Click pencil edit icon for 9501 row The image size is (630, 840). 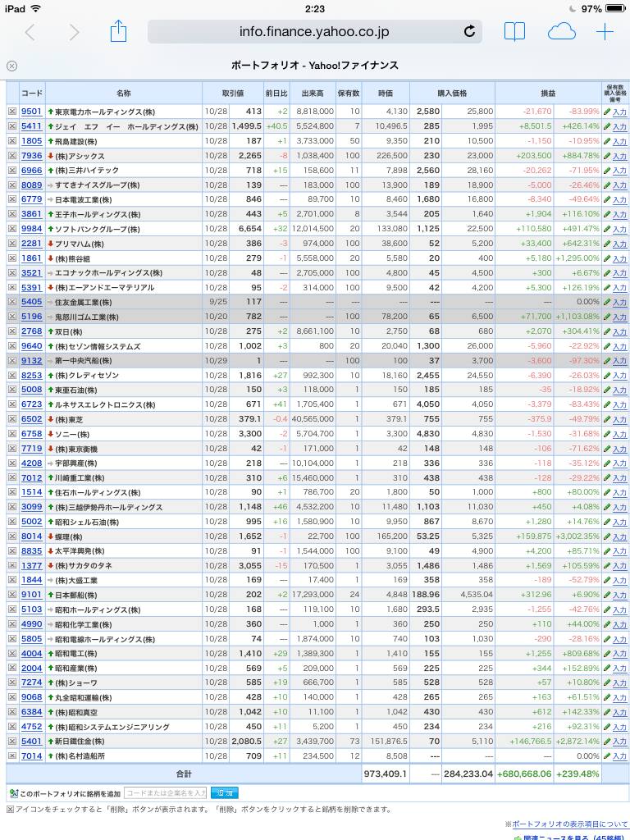click(607, 112)
